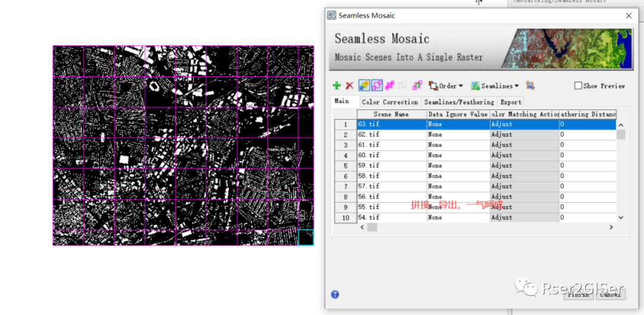This screenshot has width=644, height=315.
Task: Click Data Ignore Value None for 54.tif
Action: click(459, 217)
